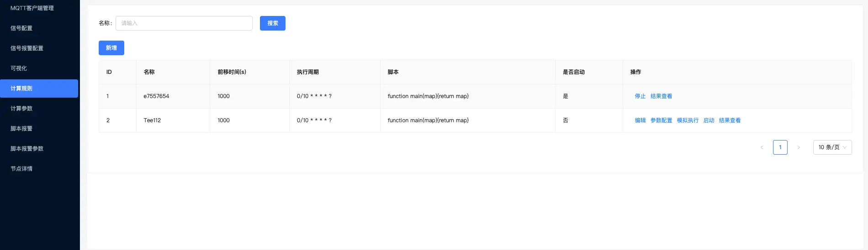
Task: Start the Tee112 rule via 启动
Action: [709, 120]
